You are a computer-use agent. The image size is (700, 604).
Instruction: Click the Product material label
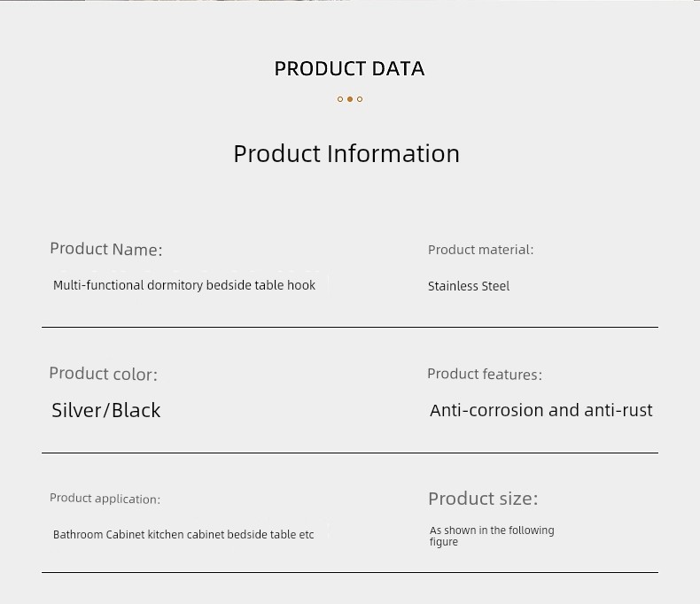pos(481,250)
